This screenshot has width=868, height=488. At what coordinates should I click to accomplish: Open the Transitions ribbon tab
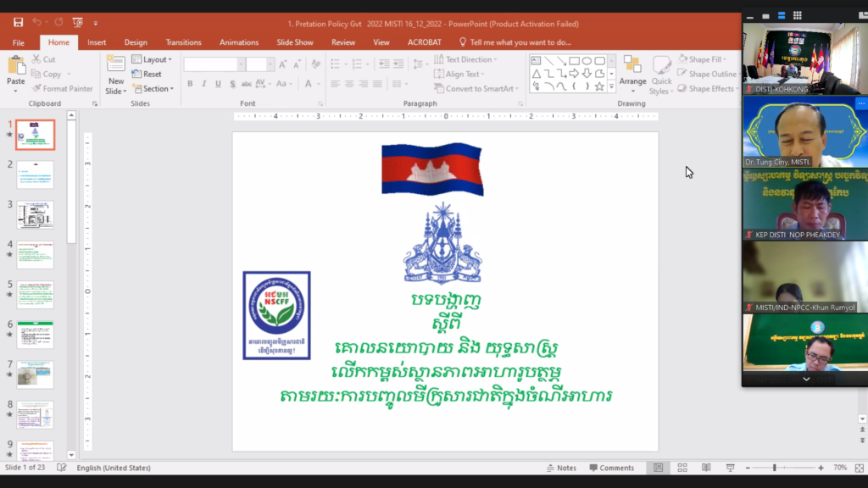coord(183,42)
